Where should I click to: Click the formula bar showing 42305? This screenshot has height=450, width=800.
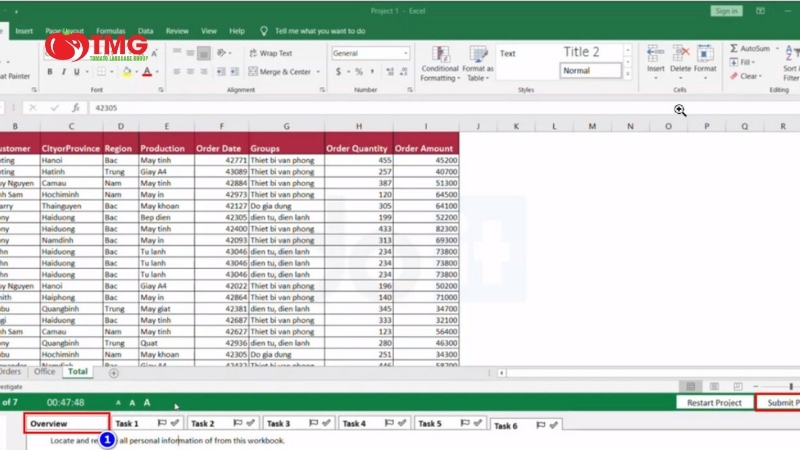(x=444, y=108)
